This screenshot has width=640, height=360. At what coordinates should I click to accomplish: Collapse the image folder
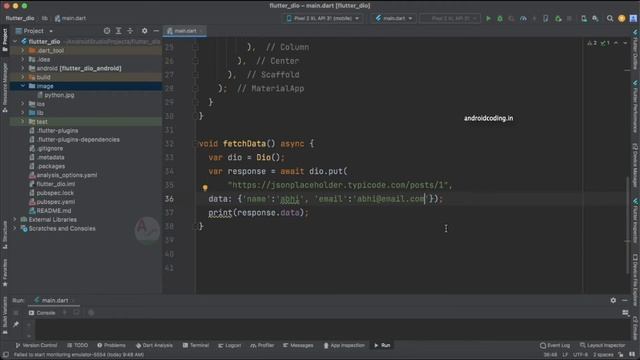[23, 86]
